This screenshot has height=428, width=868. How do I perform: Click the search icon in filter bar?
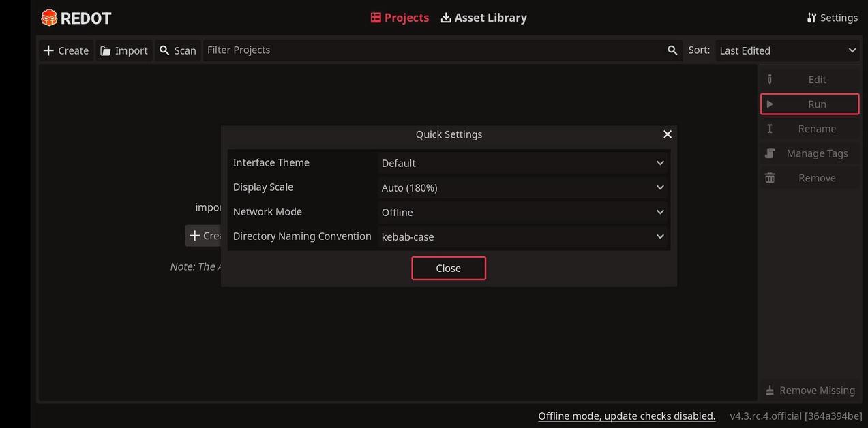[x=672, y=50]
